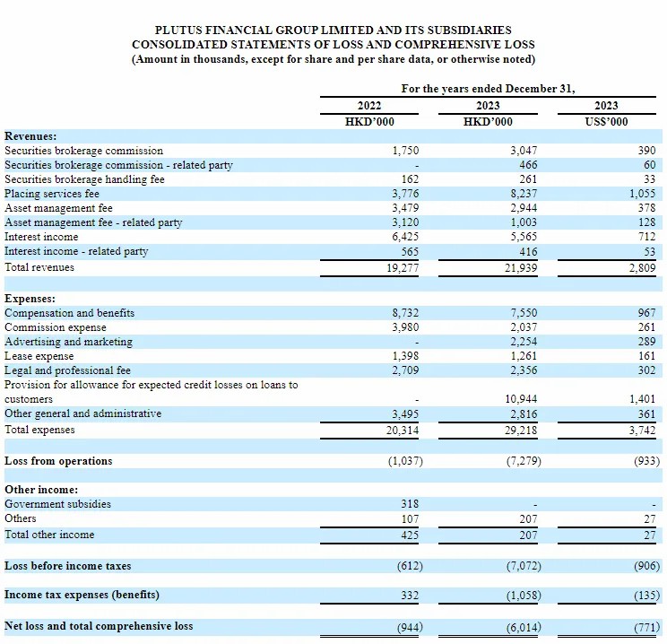Viewport: 667px width, 644px height.
Task: Click 'Asset management fee - related party' label
Action: 93,222
